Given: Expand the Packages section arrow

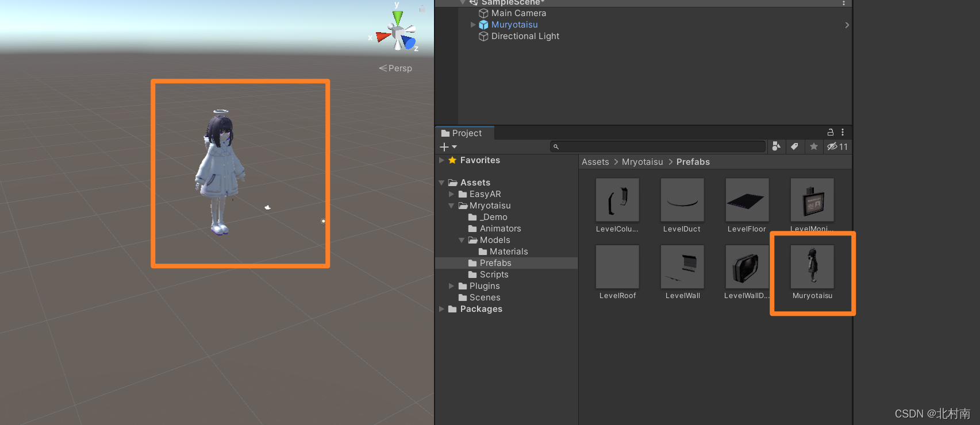Looking at the screenshot, I should point(441,309).
